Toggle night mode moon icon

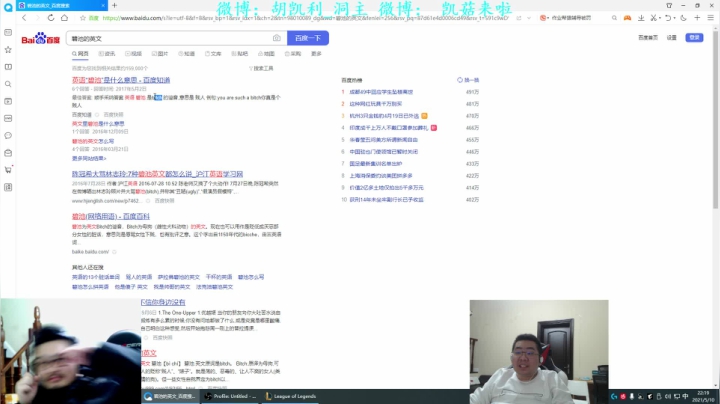[x=684, y=18]
